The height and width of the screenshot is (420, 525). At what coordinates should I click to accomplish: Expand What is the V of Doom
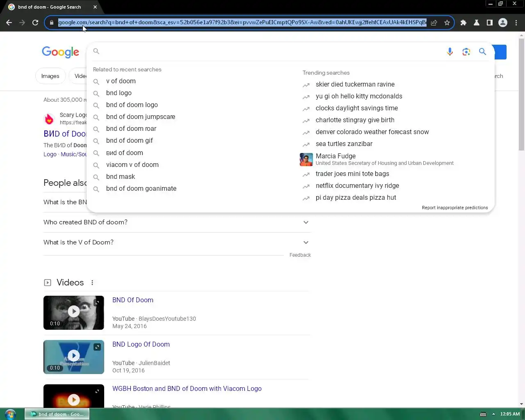pos(176,242)
